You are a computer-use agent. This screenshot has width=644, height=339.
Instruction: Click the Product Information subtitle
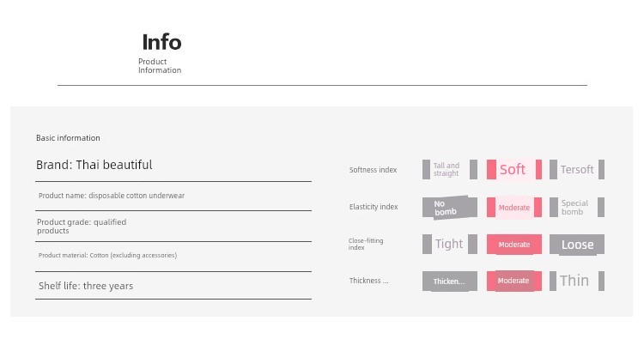click(x=160, y=66)
